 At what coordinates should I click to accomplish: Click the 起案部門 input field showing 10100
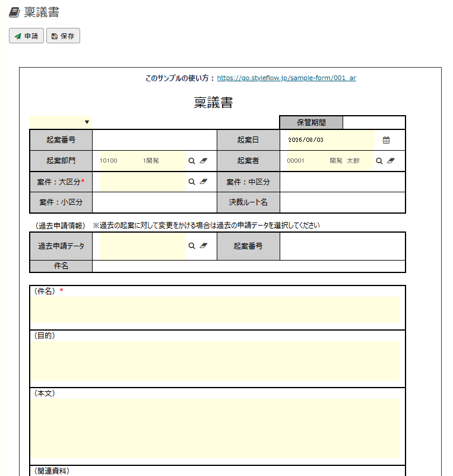142,161
